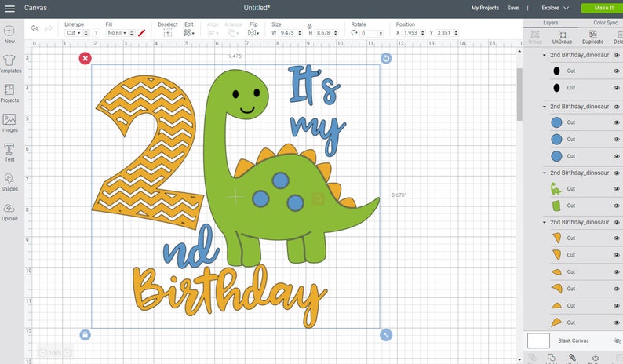Viewport: 623px width, 364px height.
Task: Click the Position X input field
Action: (x=410, y=33)
